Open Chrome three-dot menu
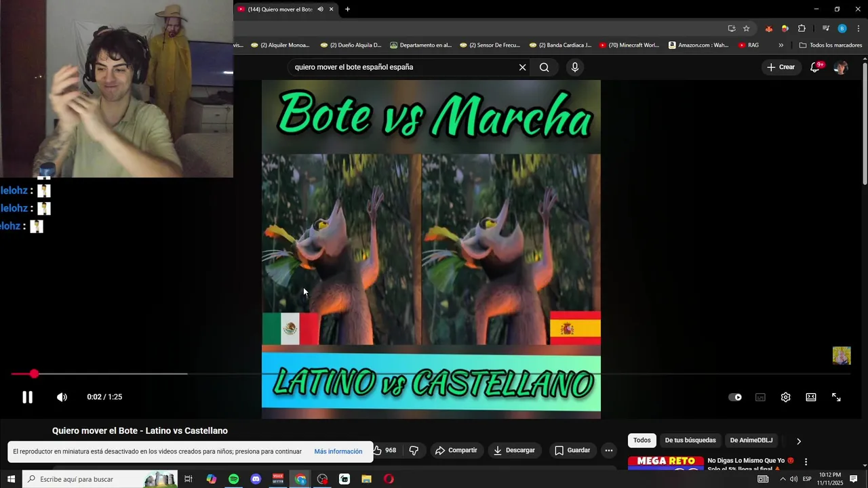The height and width of the screenshot is (488, 868). (859, 28)
